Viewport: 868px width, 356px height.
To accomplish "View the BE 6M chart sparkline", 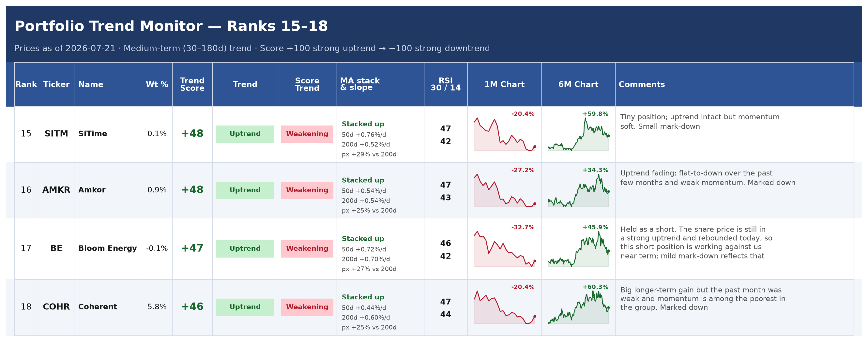I will 578,249.
